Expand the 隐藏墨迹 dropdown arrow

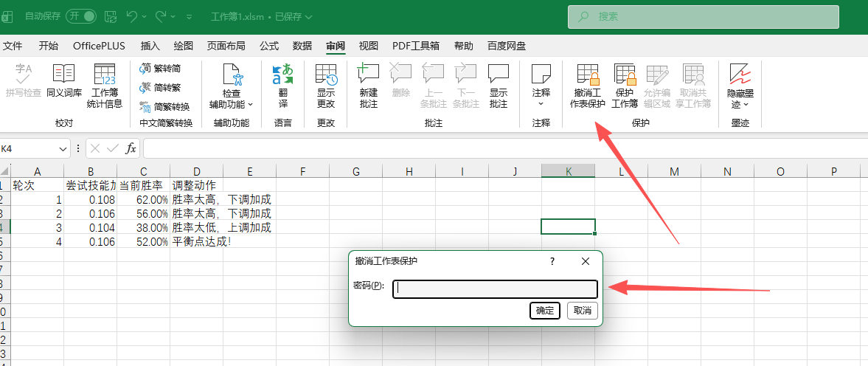click(x=746, y=104)
